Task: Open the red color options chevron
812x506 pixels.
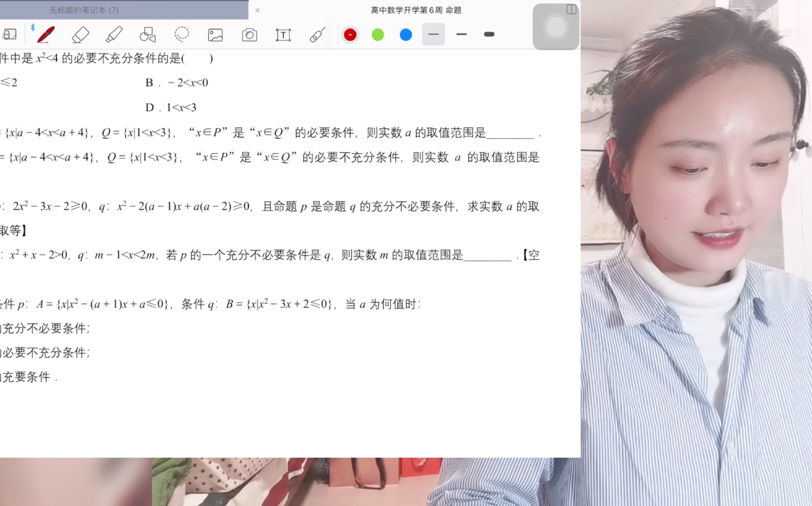Action: (x=350, y=35)
